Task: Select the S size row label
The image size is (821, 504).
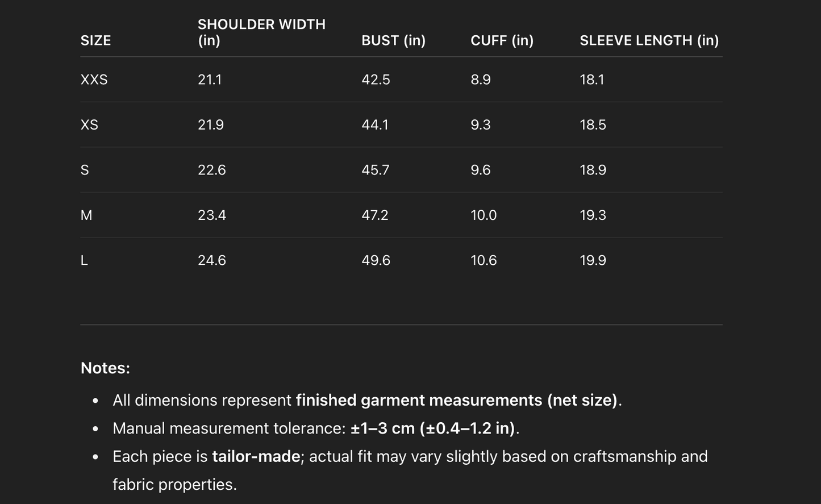Action: (x=85, y=170)
